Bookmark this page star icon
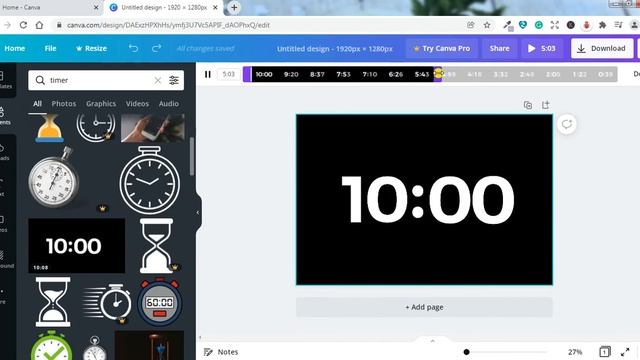 pyautogui.click(x=487, y=25)
